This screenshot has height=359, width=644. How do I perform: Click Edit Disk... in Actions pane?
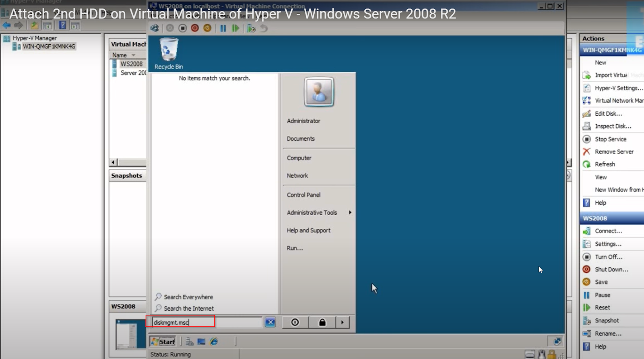(608, 114)
